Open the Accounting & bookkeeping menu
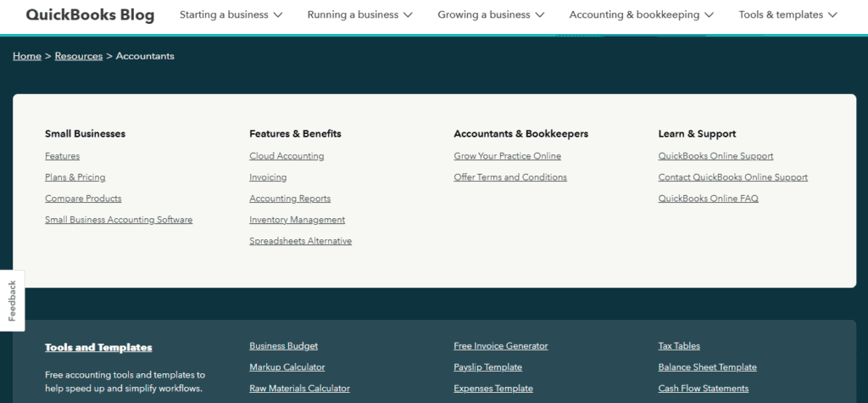 click(x=641, y=15)
